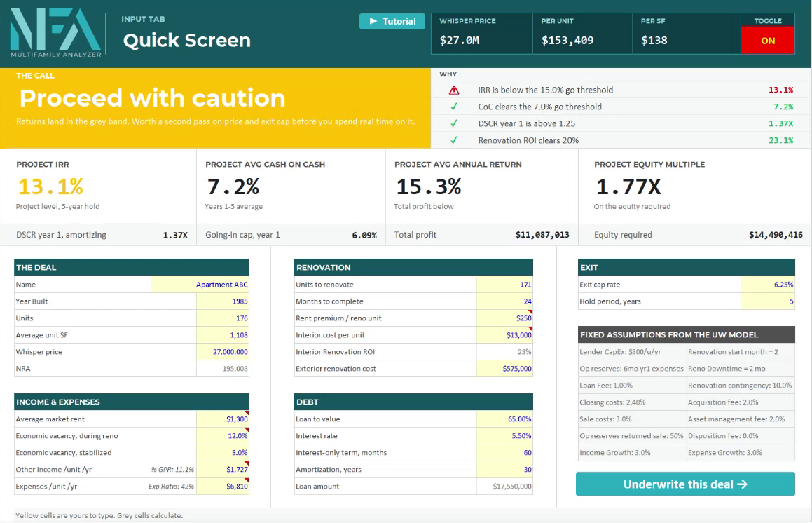
Task: Select the Average market rent cell $1,300
Action: [223, 419]
